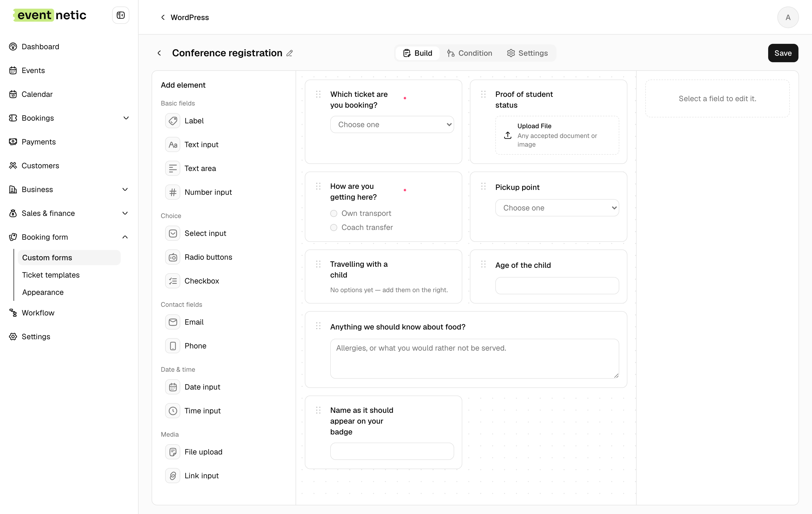Click drag handle of Proof of student status
This screenshot has width=812, height=514.
[x=483, y=94]
